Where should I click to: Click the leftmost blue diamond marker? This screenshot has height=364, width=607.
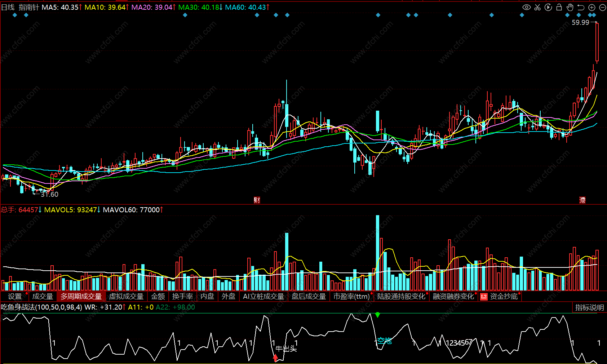pos(15,15)
